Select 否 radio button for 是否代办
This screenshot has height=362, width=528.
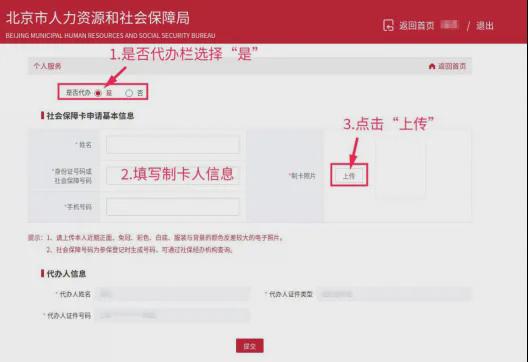click(129, 93)
